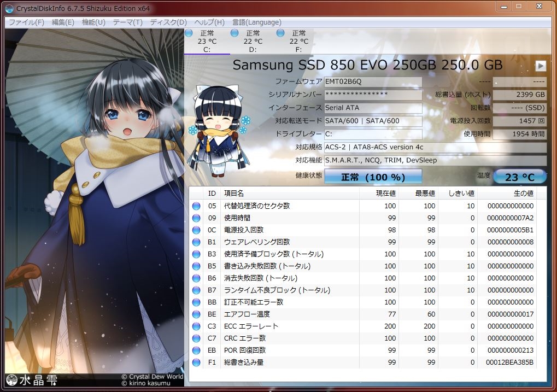Click the ID column header

[212, 194]
